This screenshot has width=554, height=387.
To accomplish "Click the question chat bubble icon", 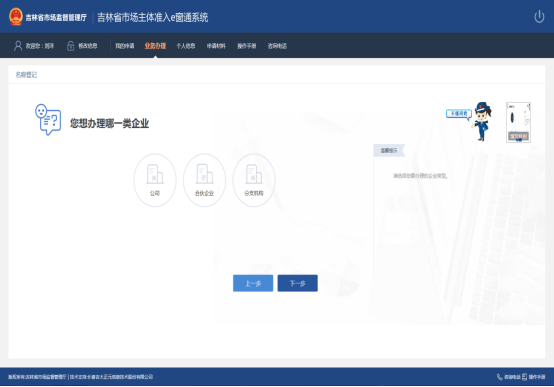I will click(x=48, y=119).
